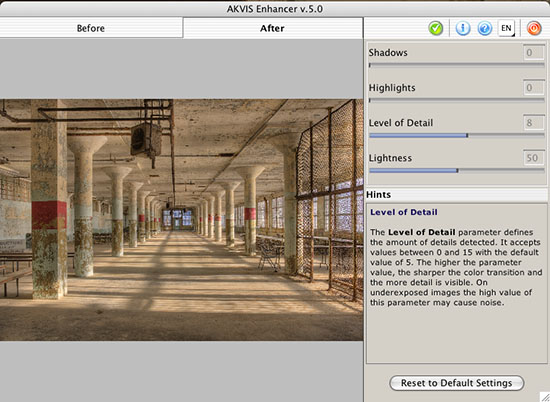Click the Shadows slider track

457,65
